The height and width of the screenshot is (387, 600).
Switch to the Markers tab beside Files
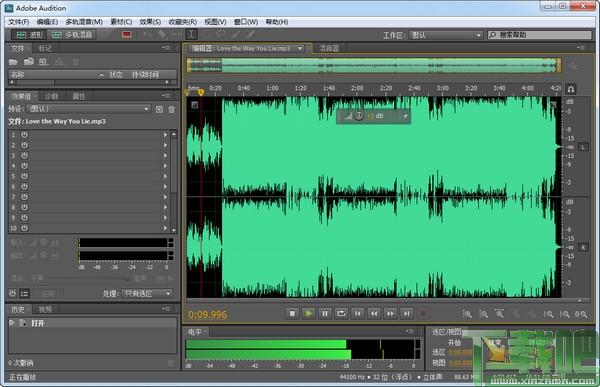coord(45,48)
